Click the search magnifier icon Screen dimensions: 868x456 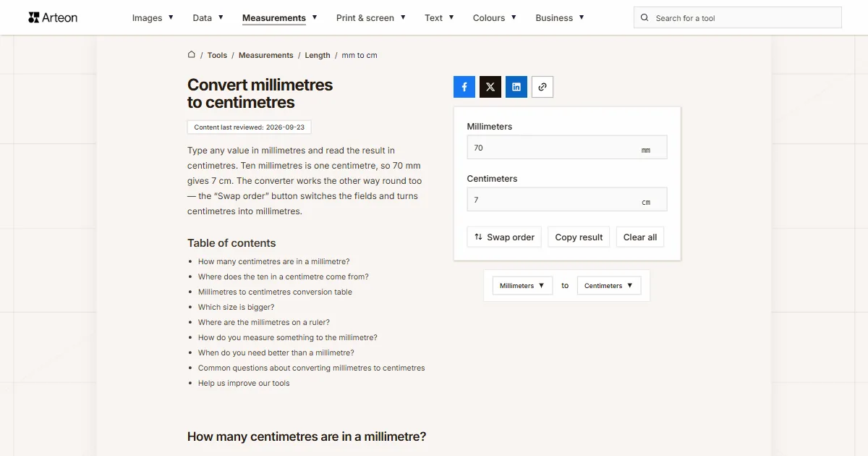point(645,18)
